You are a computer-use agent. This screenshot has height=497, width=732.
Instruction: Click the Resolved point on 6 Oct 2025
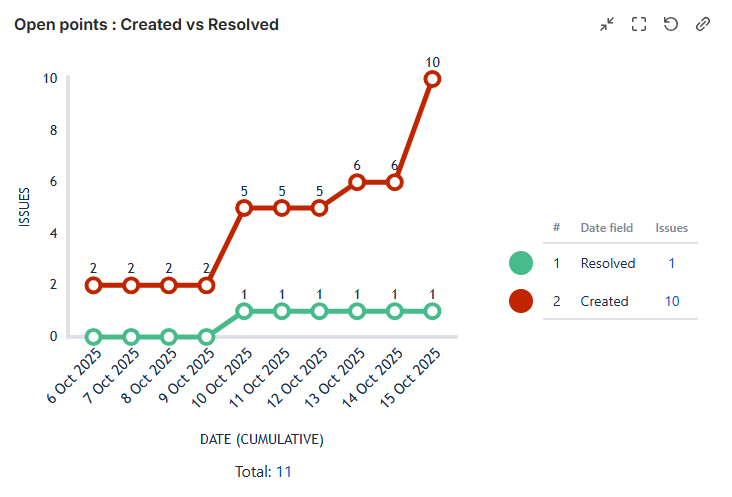[x=93, y=337]
